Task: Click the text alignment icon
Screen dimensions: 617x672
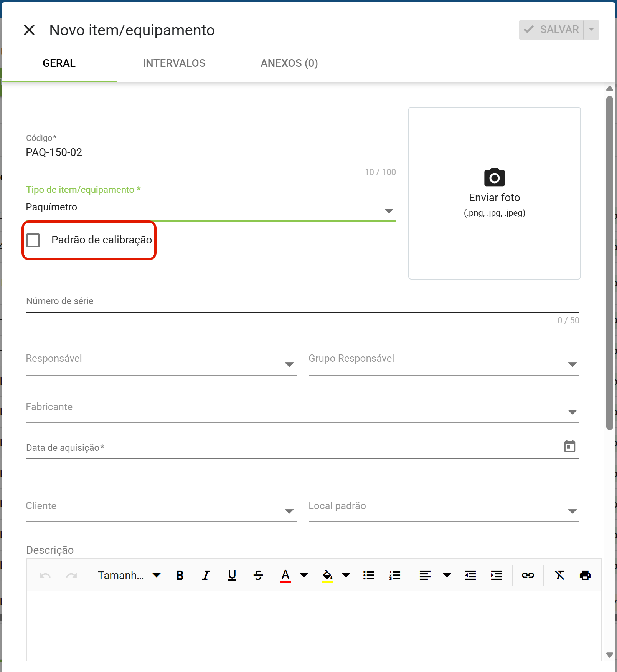Action: pyautogui.click(x=425, y=575)
